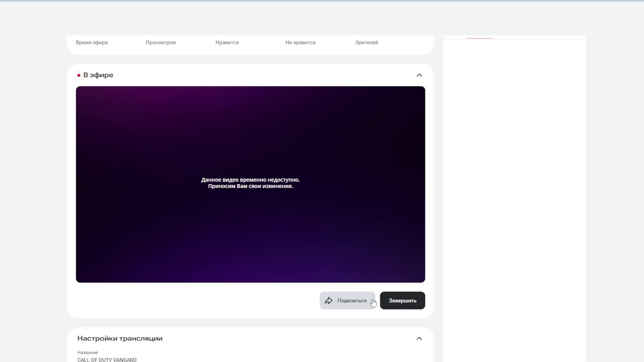
Task: Click the "Данное видео временно недоступно" message
Action: [250, 180]
